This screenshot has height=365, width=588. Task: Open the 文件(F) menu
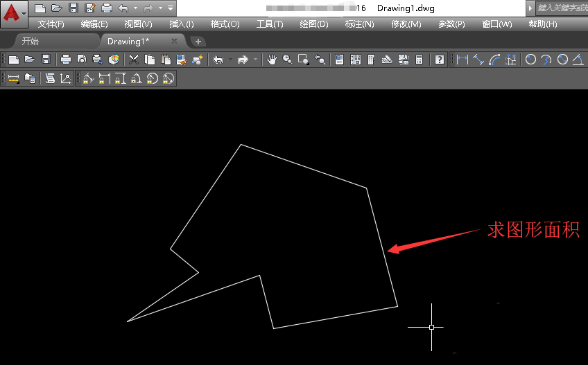point(51,24)
